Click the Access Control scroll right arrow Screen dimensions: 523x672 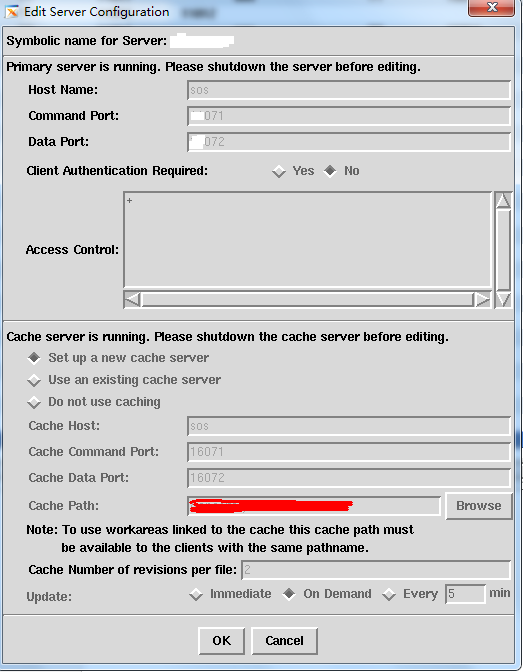click(482, 299)
